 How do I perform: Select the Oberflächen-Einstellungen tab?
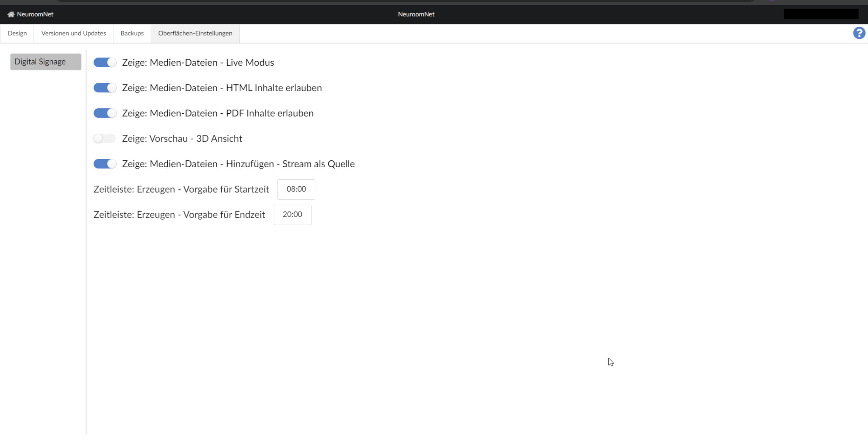(195, 33)
